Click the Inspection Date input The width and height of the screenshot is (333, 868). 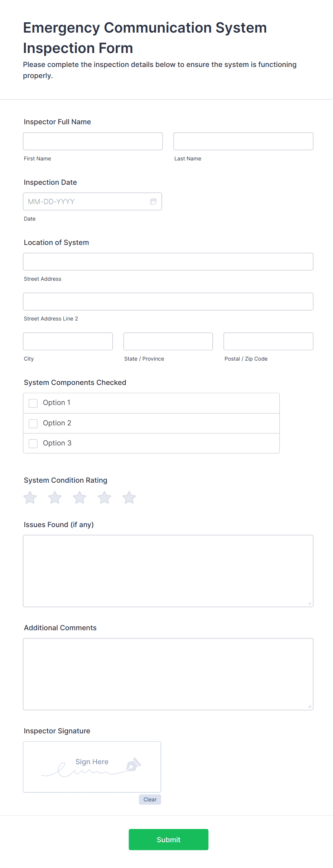92,202
